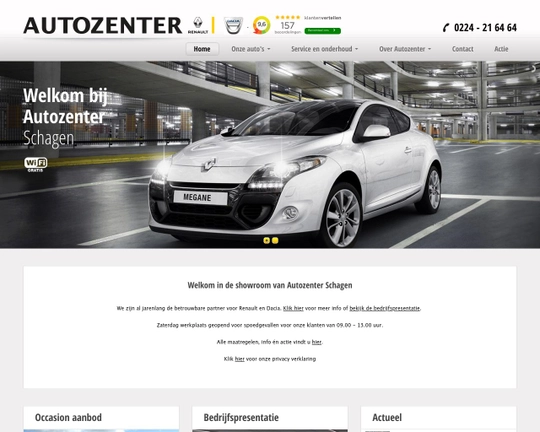Open the Actie menu item

point(501,49)
